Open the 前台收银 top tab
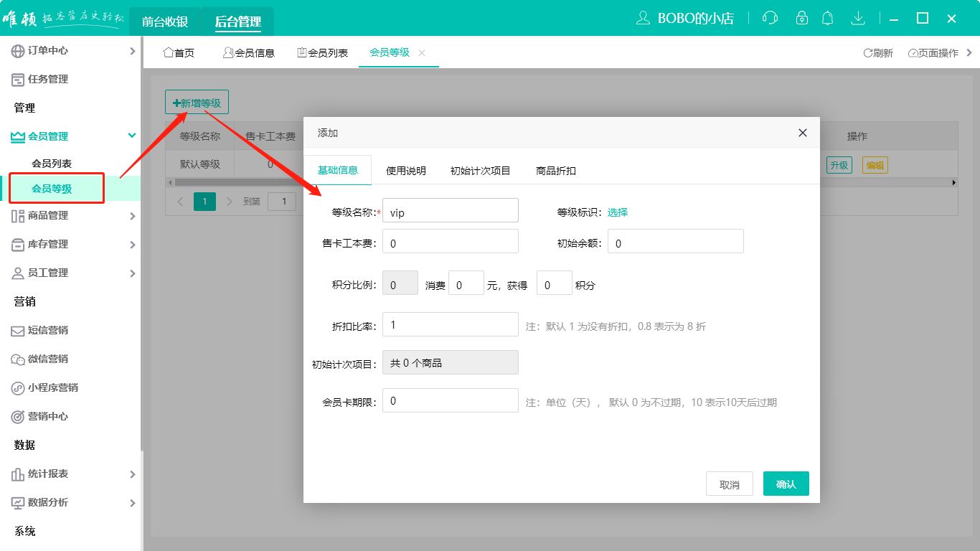 [165, 22]
